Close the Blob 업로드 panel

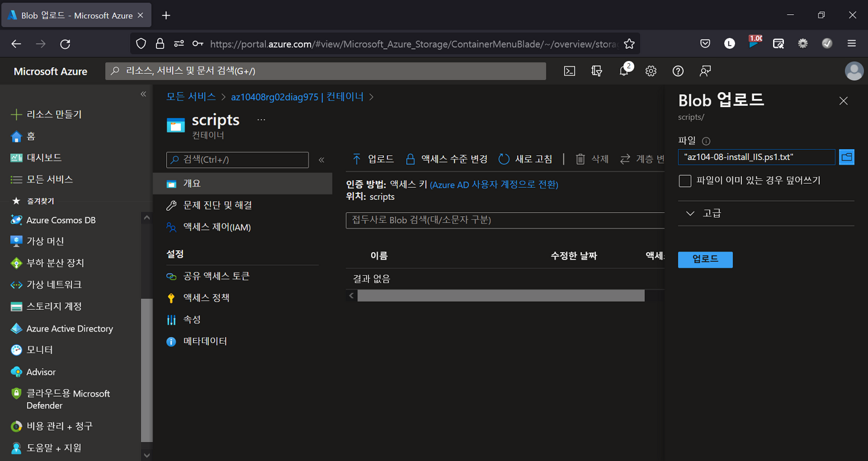(844, 101)
